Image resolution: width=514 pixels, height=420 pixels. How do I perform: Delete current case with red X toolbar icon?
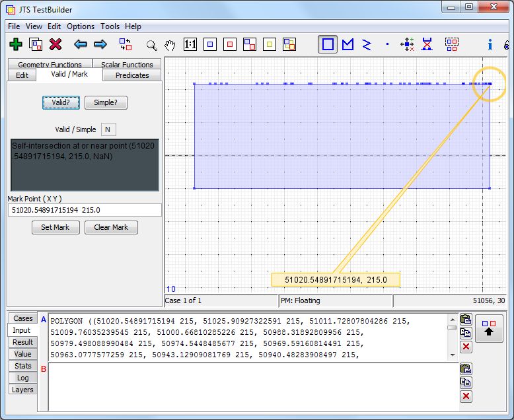(x=55, y=44)
